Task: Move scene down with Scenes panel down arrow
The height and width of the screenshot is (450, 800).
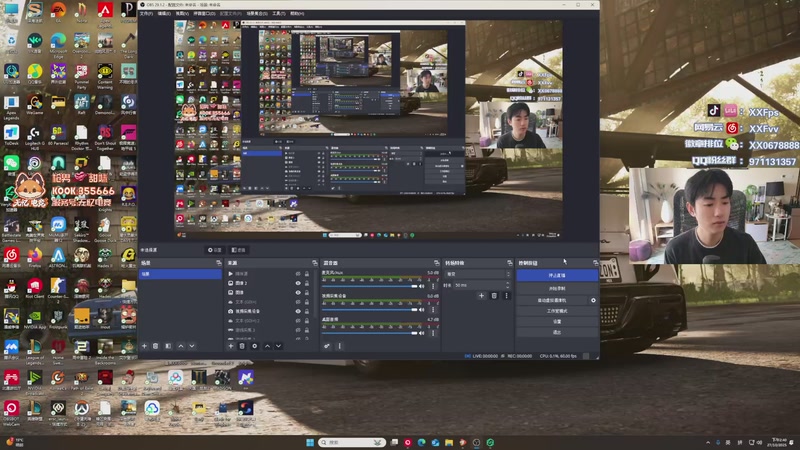Action: 192,346
